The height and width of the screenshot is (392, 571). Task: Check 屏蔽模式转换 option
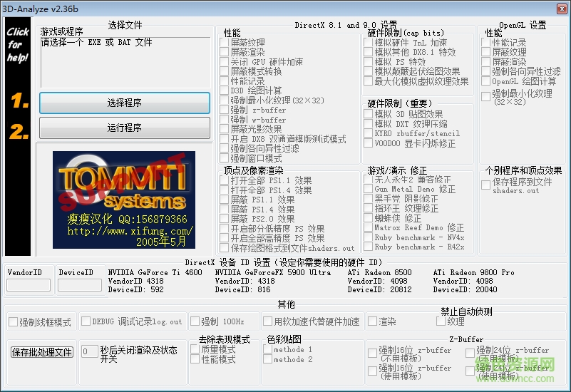225,71
